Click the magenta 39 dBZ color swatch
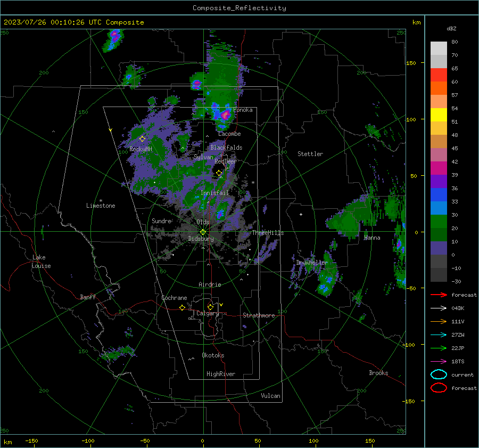This screenshot has height=448, width=479. (439, 168)
